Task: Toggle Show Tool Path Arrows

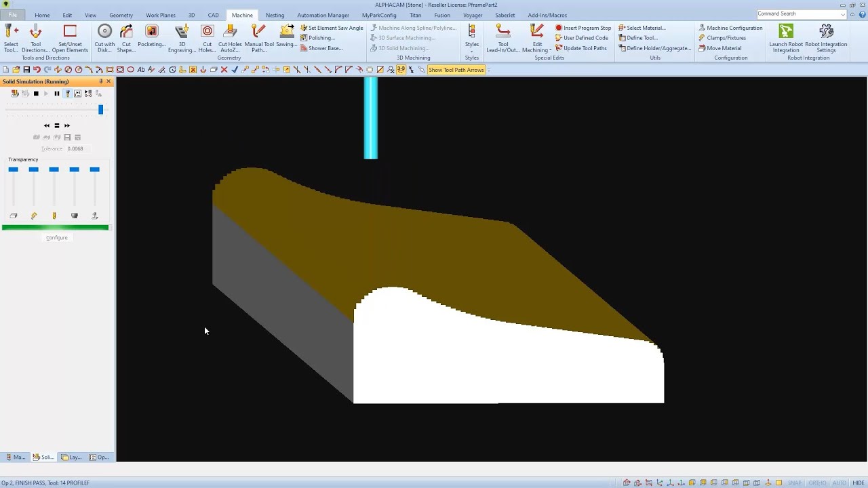Action: click(x=456, y=70)
